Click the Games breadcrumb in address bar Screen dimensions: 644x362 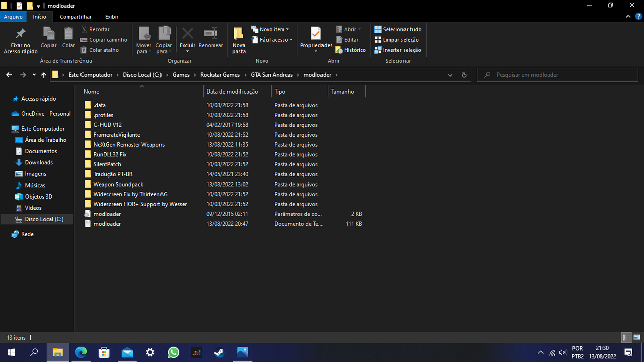click(181, 75)
